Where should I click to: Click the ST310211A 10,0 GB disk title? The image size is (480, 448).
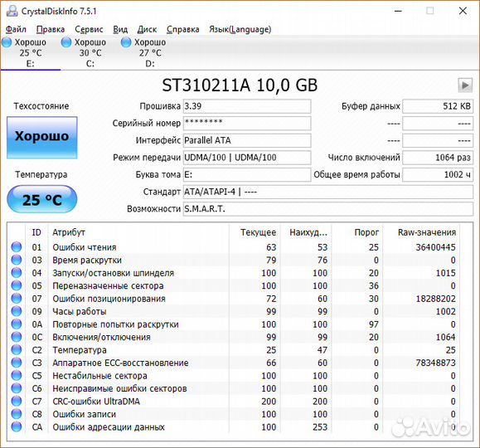(x=240, y=85)
